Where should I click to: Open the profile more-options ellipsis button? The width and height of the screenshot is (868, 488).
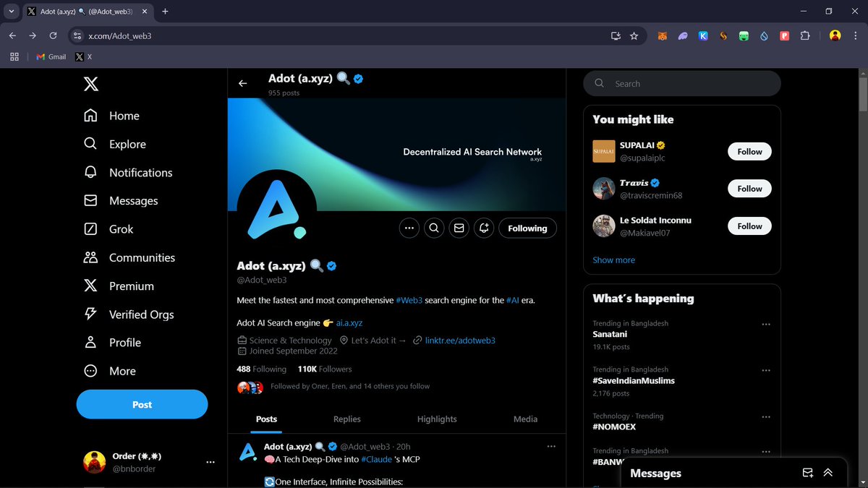(x=409, y=228)
